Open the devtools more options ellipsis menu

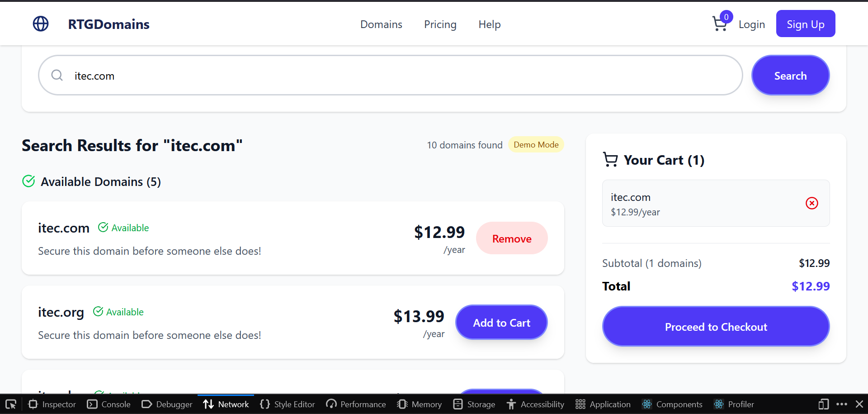[x=842, y=404]
